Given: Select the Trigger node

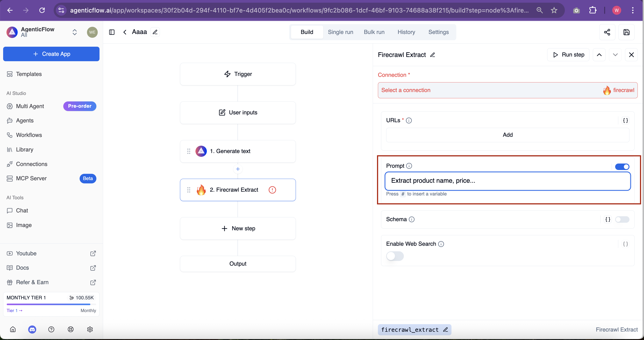Looking at the screenshot, I should [x=238, y=74].
